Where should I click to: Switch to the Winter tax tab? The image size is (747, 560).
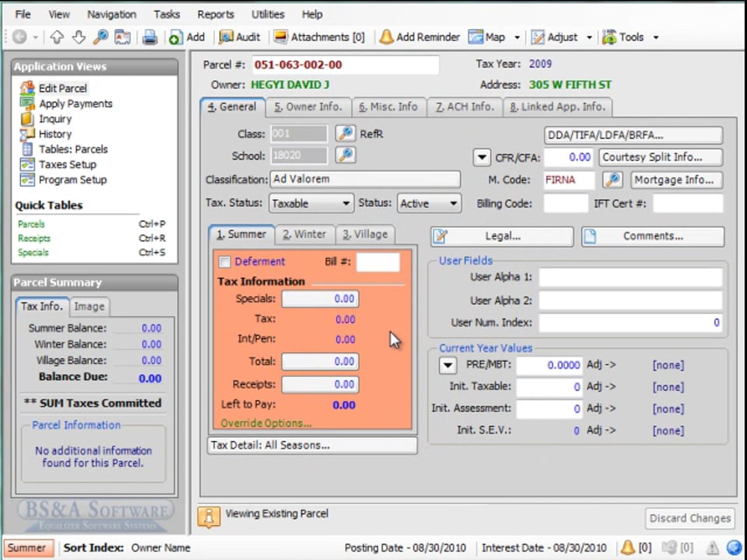305,234
